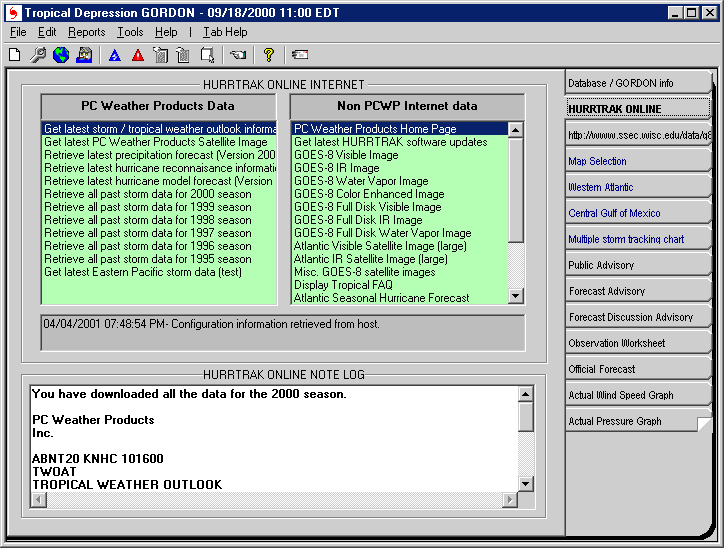Click the page-curl corner below the tabs
This screenshot has height=548, width=724.
click(x=705, y=424)
